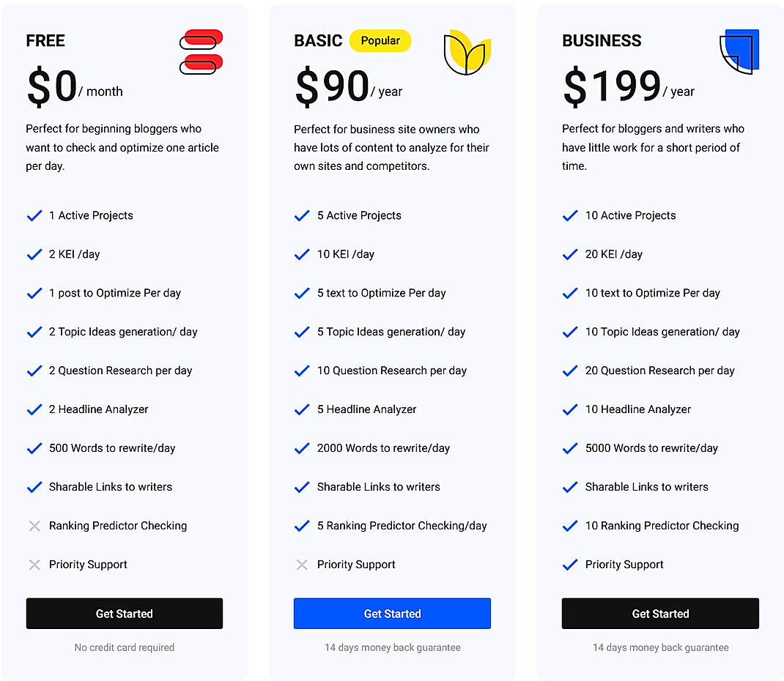Click the BASIC plan heading
784x681 pixels.
pos(318,41)
